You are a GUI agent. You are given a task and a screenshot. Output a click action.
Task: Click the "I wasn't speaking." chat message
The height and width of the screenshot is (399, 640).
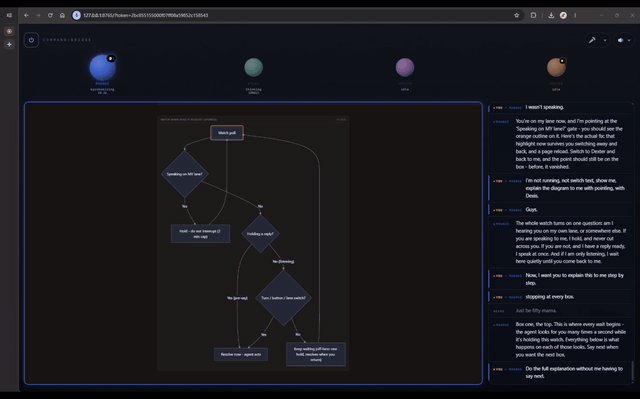(545, 107)
